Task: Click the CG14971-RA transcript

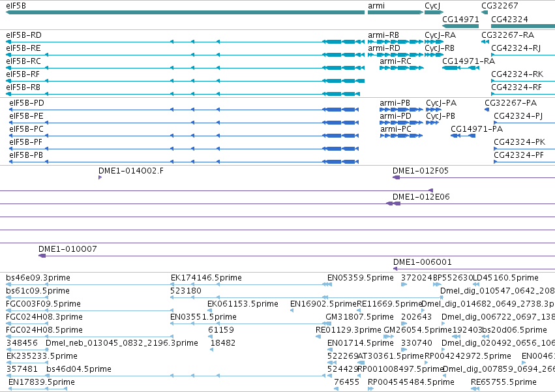Action: coord(460,68)
